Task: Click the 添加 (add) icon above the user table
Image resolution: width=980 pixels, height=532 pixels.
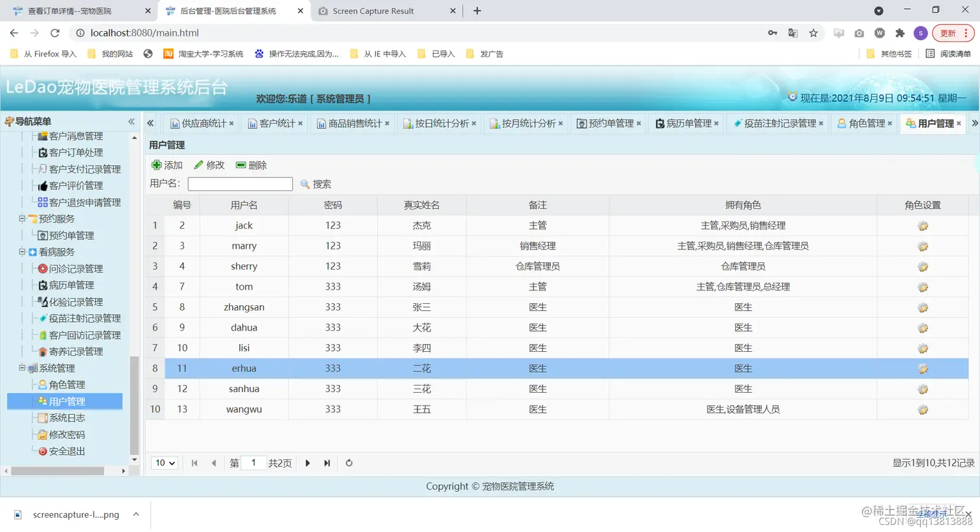Action: [156, 165]
